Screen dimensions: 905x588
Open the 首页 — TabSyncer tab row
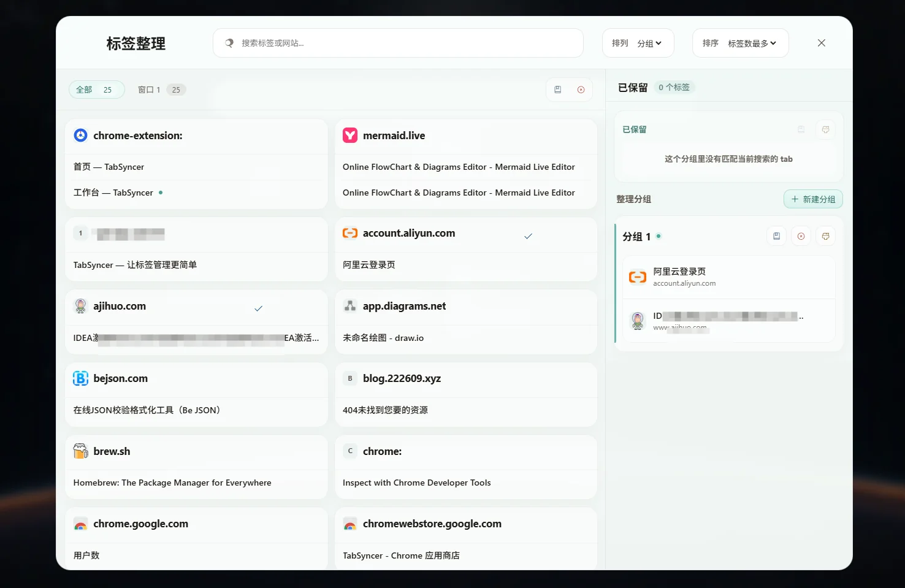196,167
